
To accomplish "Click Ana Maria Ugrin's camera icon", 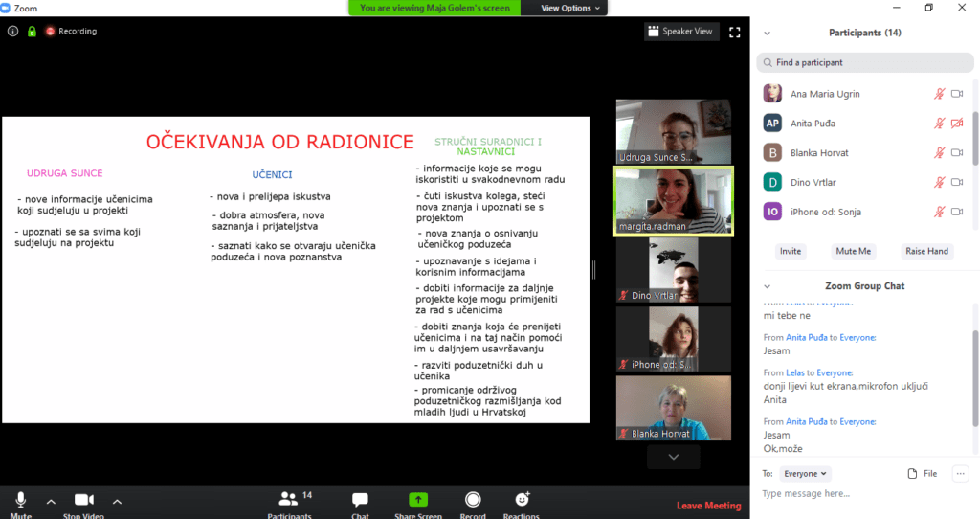I will click(x=957, y=94).
